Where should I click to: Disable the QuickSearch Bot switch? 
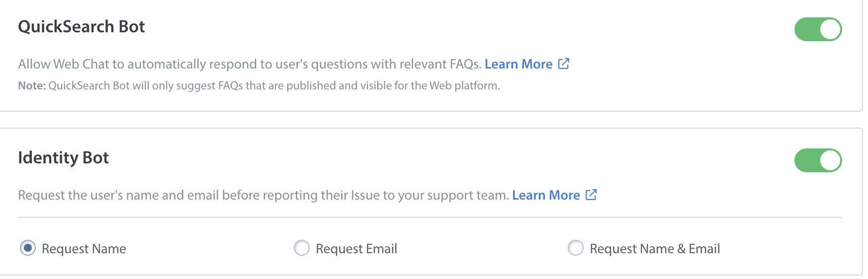(x=818, y=29)
